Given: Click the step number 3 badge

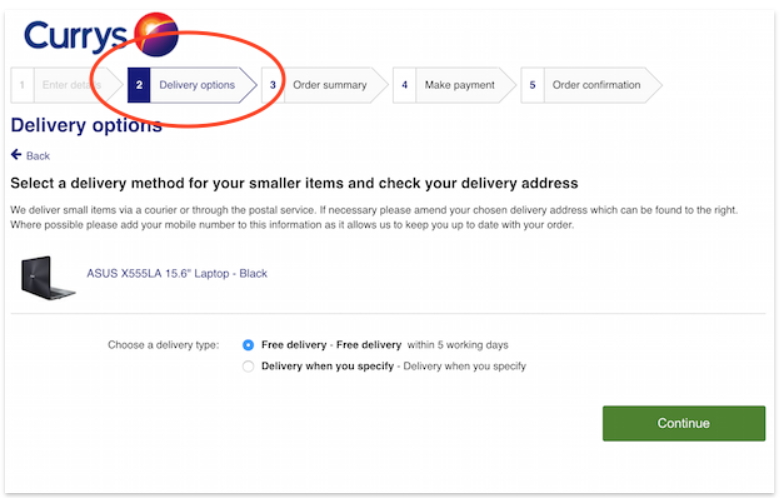Looking at the screenshot, I should coord(273,85).
